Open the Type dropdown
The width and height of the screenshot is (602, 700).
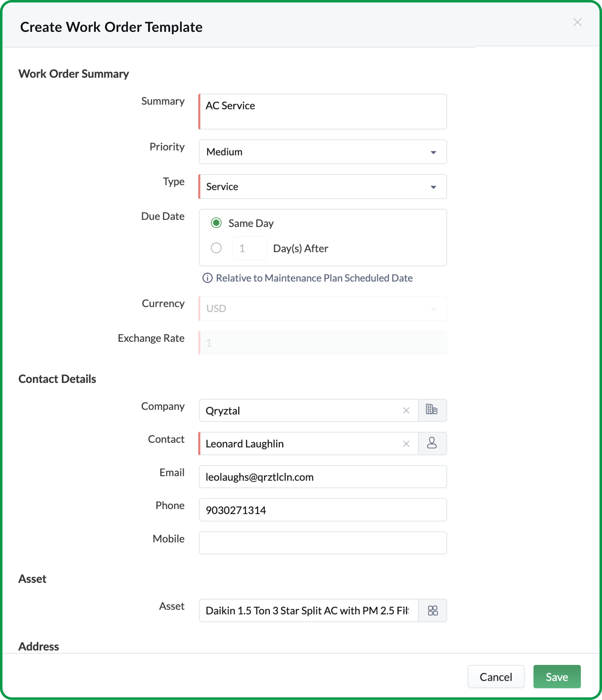click(433, 187)
